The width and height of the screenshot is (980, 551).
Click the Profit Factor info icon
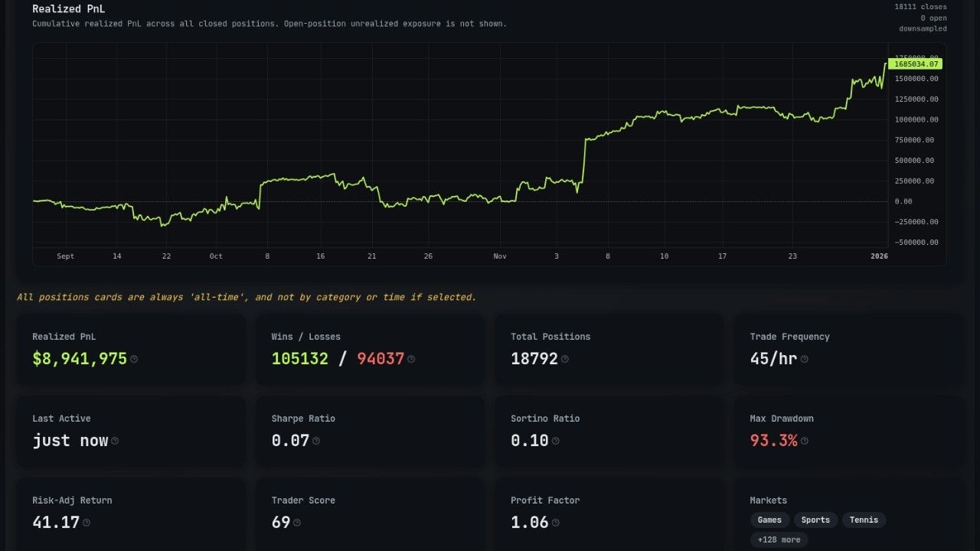point(556,523)
